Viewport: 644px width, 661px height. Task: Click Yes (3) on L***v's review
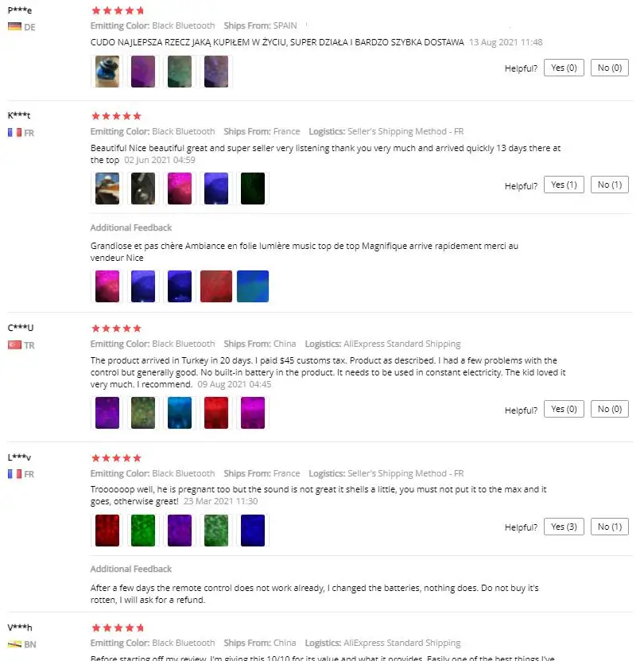click(x=564, y=527)
